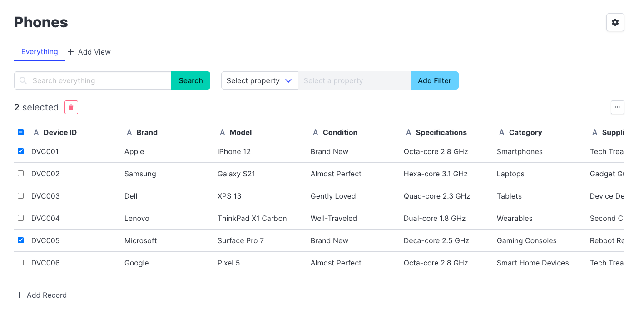Click the Add Filter button
This screenshot has width=644, height=320.
[434, 80]
